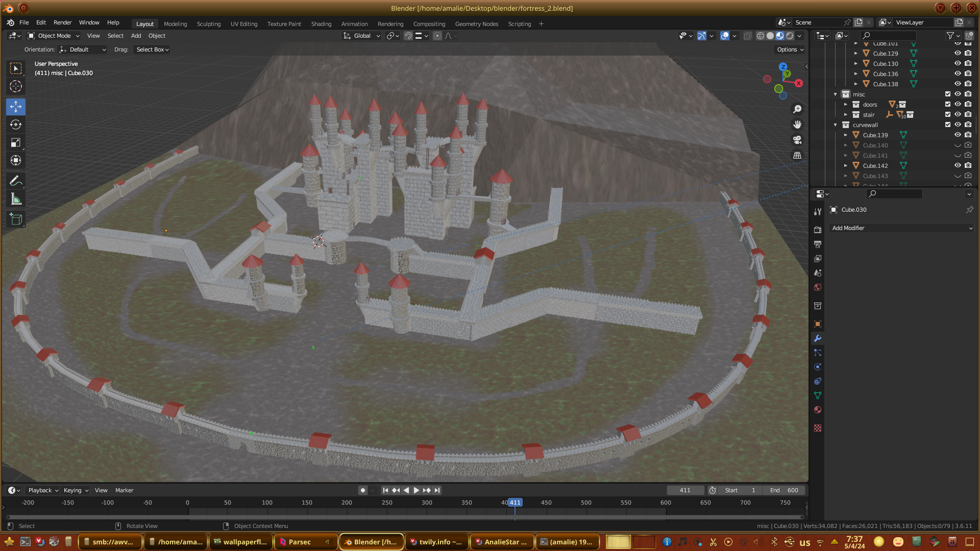Open the Material properties tab icon
Viewport: 980px width, 551px height.
click(818, 410)
